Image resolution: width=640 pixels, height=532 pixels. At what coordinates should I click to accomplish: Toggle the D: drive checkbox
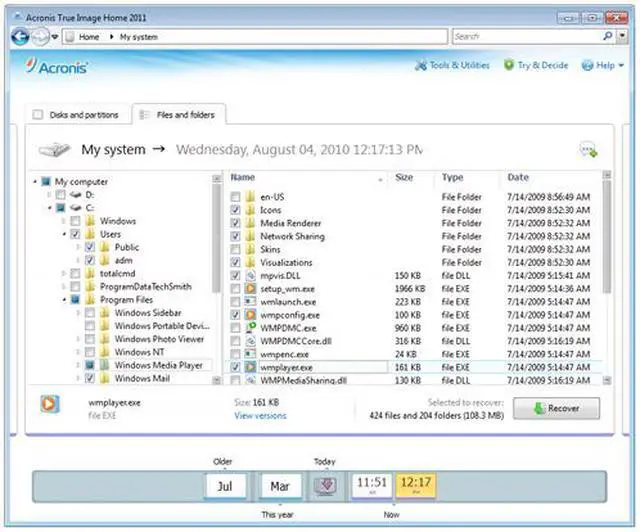60,195
